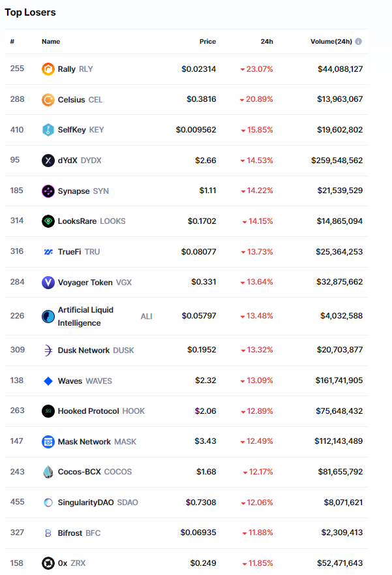392x575 pixels.
Task: Click the Synapse coin logo icon
Action: coord(48,191)
